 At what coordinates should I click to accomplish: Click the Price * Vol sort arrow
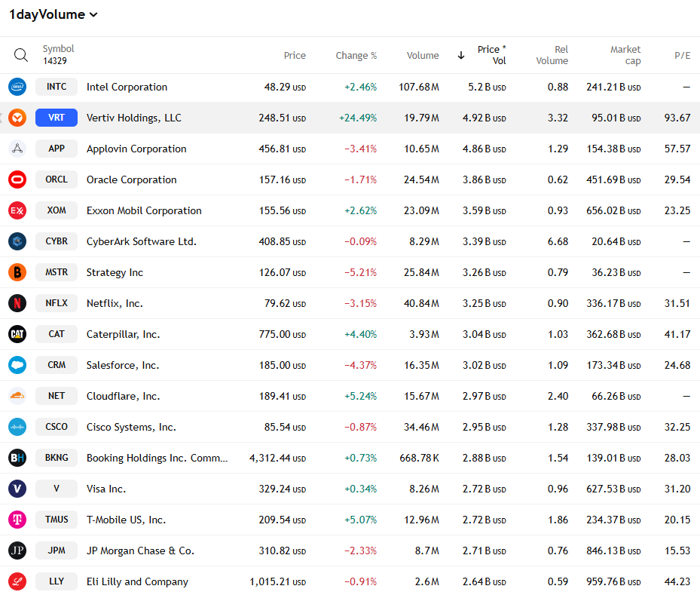click(x=461, y=55)
